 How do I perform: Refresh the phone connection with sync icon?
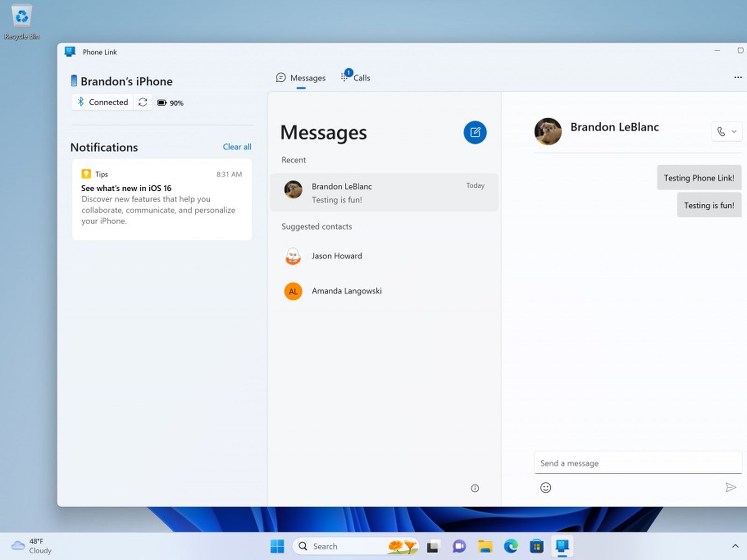[143, 102]
